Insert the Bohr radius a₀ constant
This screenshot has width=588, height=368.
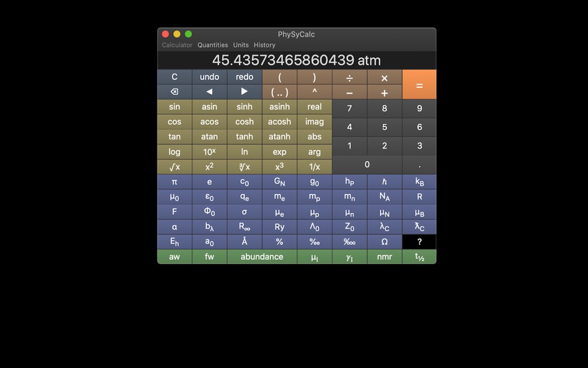(x=209, y=242)
